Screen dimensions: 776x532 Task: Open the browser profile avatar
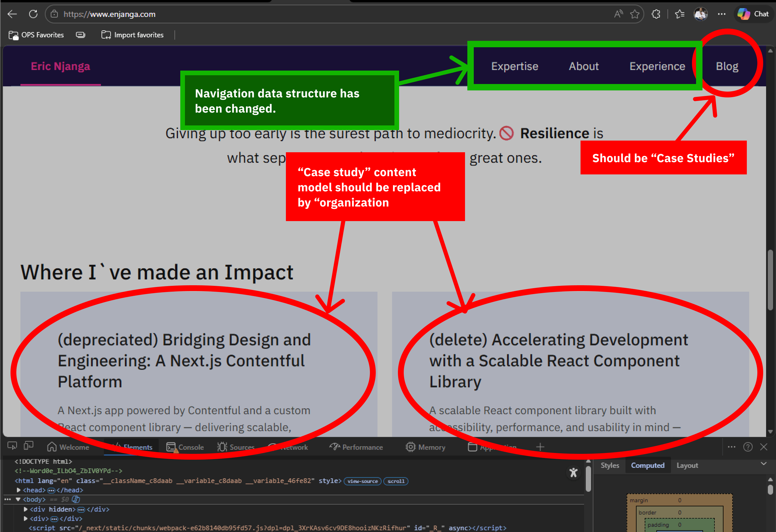(700, 14)
